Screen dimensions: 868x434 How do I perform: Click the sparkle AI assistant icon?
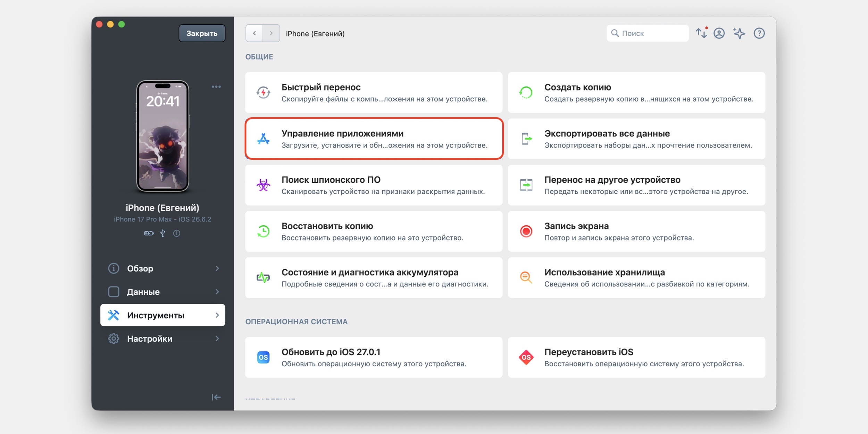[739, 33]
